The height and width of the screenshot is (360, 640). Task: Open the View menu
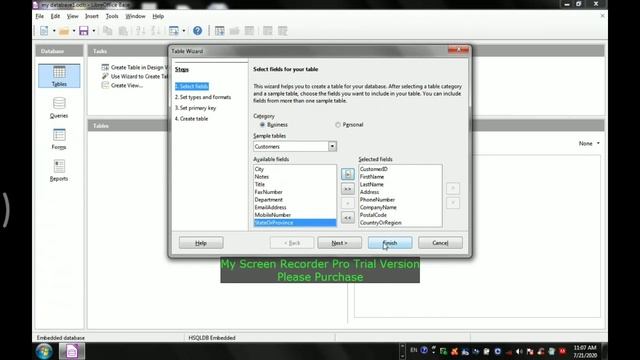[x=72, y=16]
